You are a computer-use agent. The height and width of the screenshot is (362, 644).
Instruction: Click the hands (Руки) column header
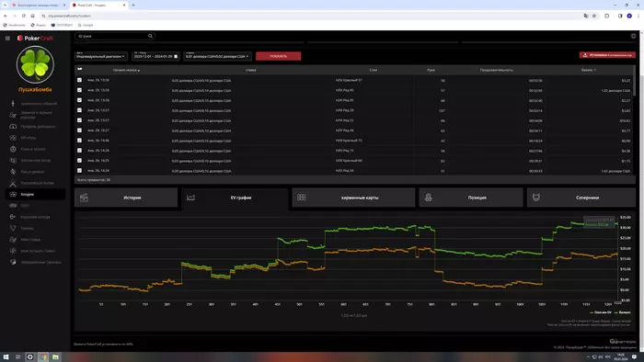click(x=431, y=70)
